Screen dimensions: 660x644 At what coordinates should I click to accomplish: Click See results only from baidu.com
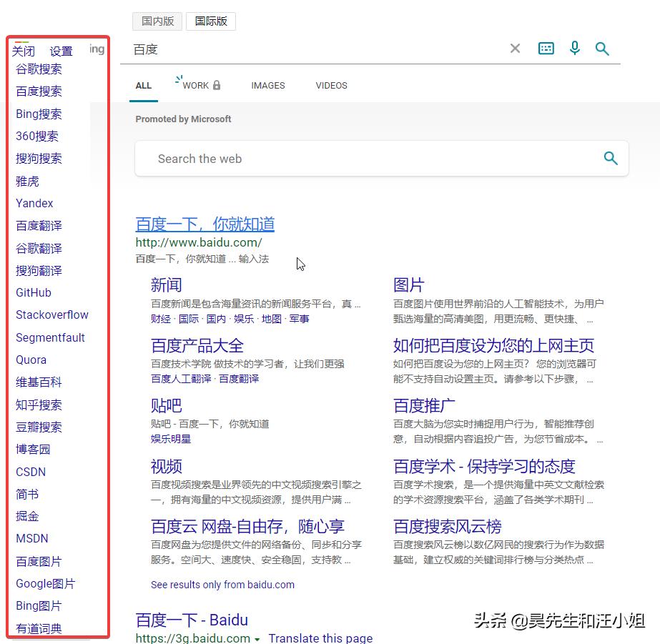click(x=222, y=585)
